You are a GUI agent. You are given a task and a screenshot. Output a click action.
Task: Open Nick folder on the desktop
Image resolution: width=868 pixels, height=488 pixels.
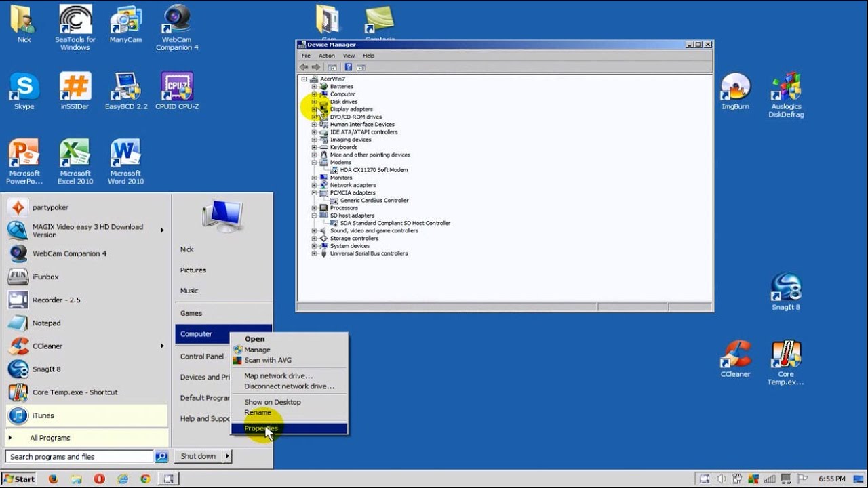24,24
